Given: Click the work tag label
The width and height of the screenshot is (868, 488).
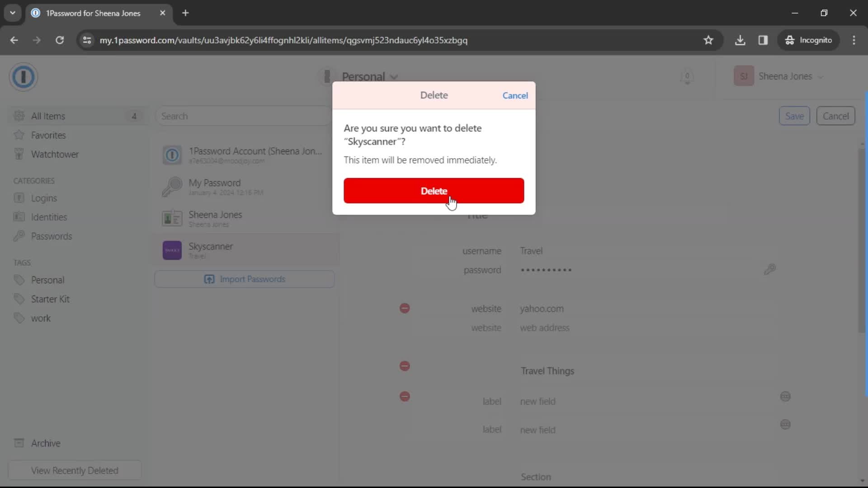Looking at the screenshot, I should point(41,318).
